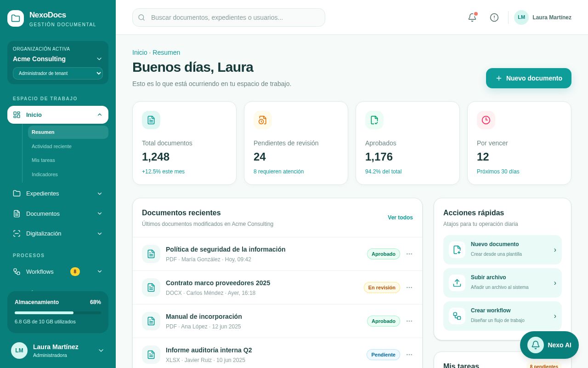Click file icon for Informe auditoría interna

(151, 355)
